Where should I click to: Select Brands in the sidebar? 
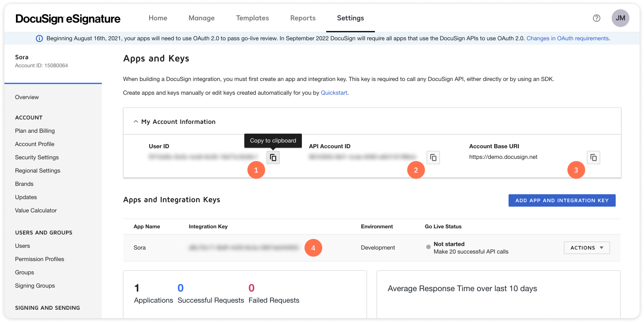tap(24, 184)
